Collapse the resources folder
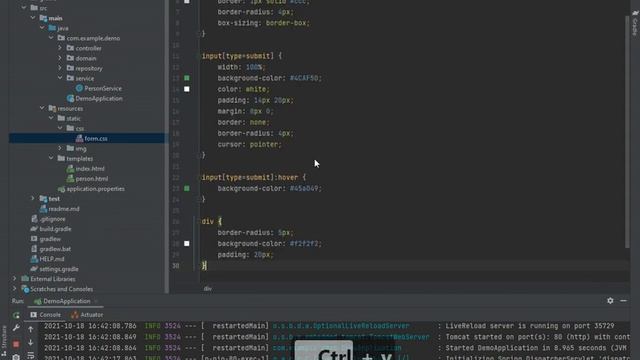Image resolution: width=640 pixels, height=360 pixels. click(42, 108)
